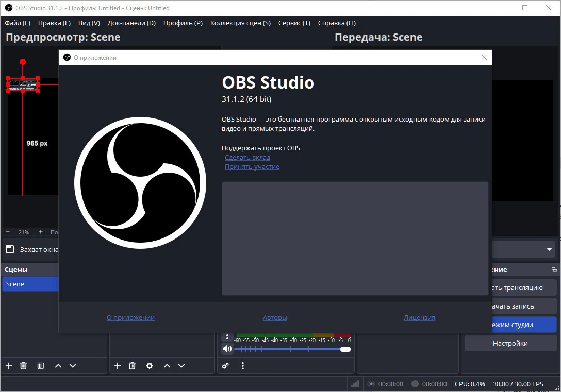Click the 30.00 / 30.00 FPS status entry
This screenshot has height=392, width=561.
point(518,384)
